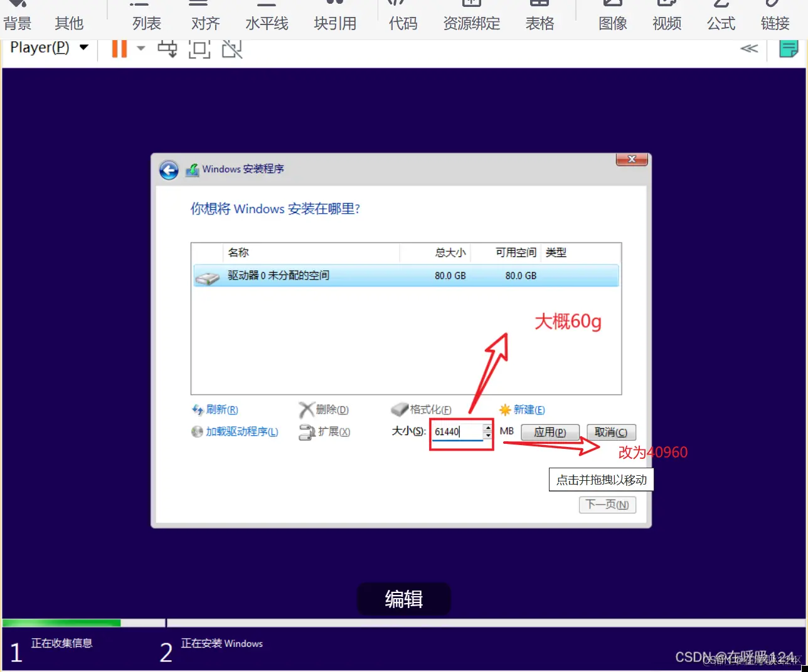
Task: Click the 扩展(X) extend link
Action: (x=325, y=432)
